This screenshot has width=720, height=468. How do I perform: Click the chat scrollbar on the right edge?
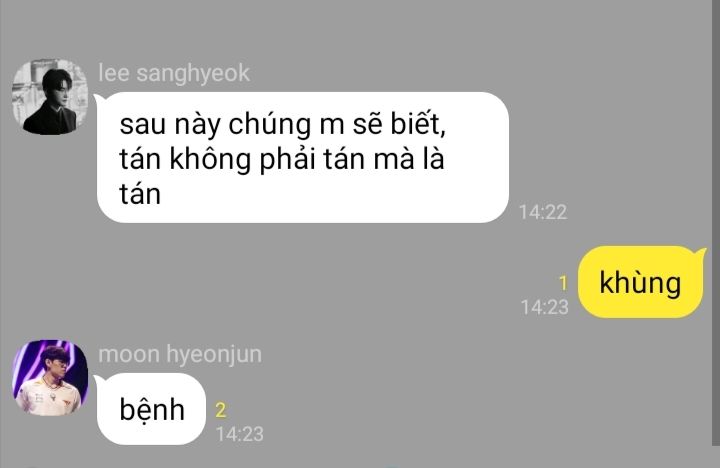(716, 223)
